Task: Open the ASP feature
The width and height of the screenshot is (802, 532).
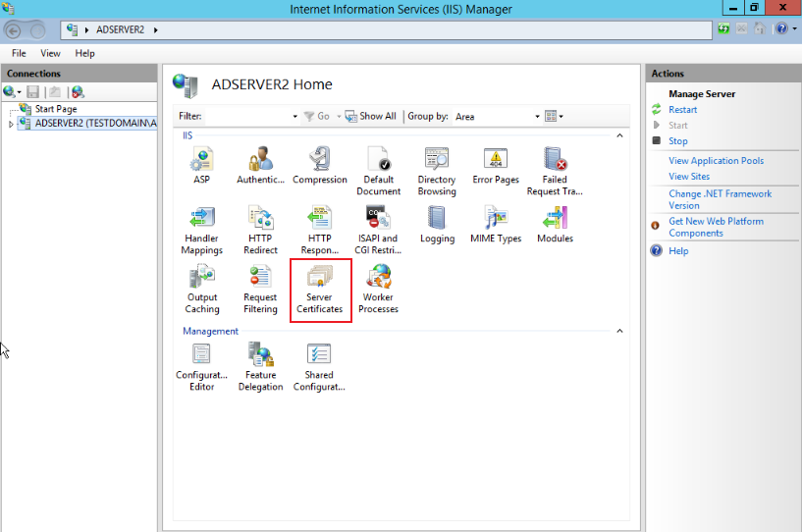Action: pyautogui.click(x=201, y=165)
